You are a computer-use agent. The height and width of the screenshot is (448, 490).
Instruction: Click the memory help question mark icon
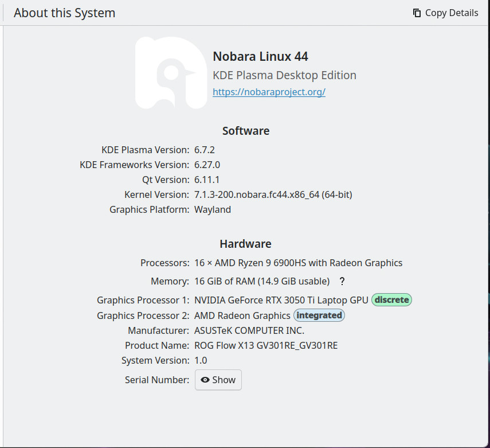click(x=342, y=281)
